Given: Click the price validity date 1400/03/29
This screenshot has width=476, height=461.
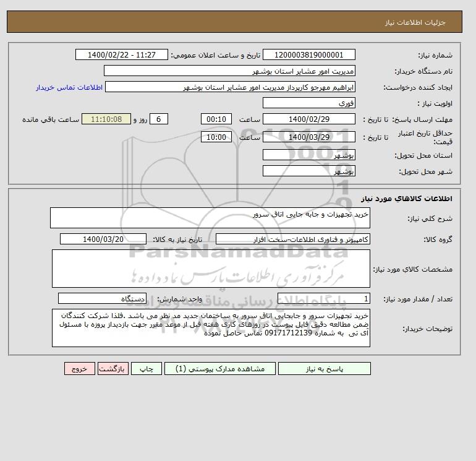Looking at the screenshot, I should [308, 137].
